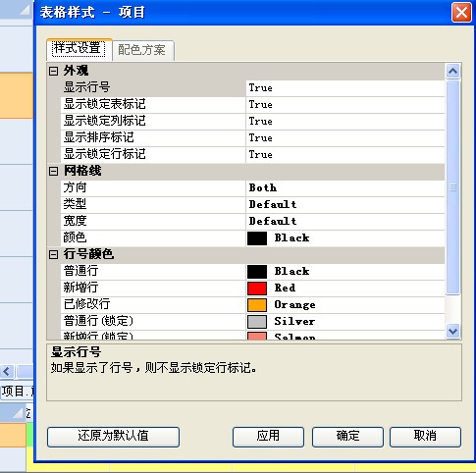The image size is (476, 473).
Task: Collapse the 外观 category
Action: pyautogui.click(x=53, y=71)
